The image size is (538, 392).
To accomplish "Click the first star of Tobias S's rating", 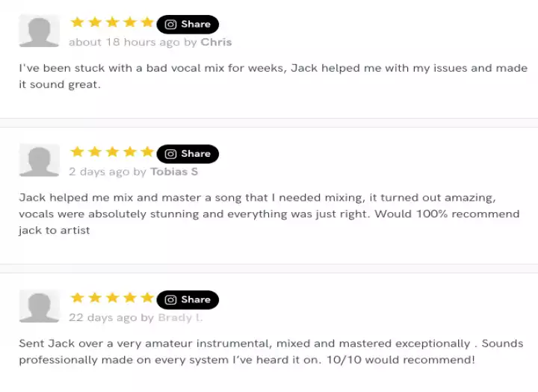I will pyautogui.click(x=77, y=152).
